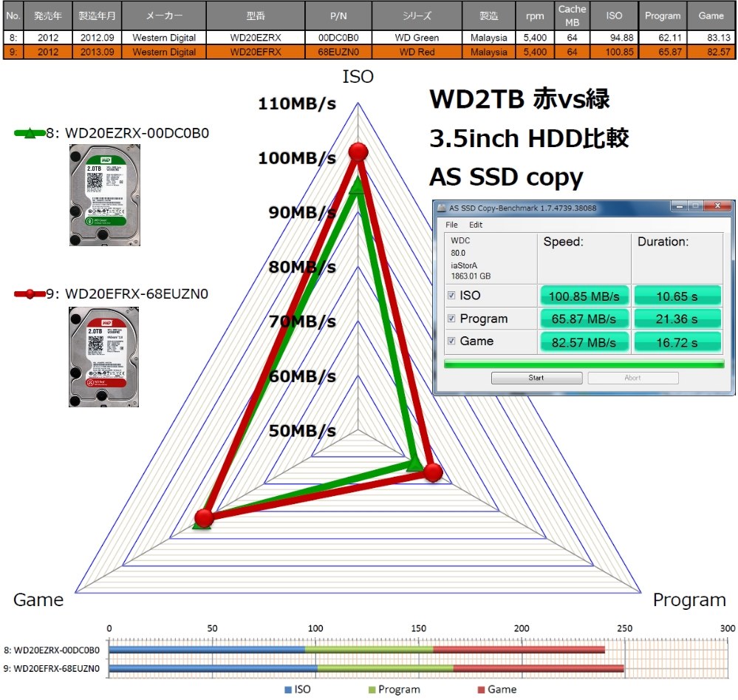Select the ISO speed result 100.85 MB/s
This screenshot has width=738, height=700.
coord(584,296)
